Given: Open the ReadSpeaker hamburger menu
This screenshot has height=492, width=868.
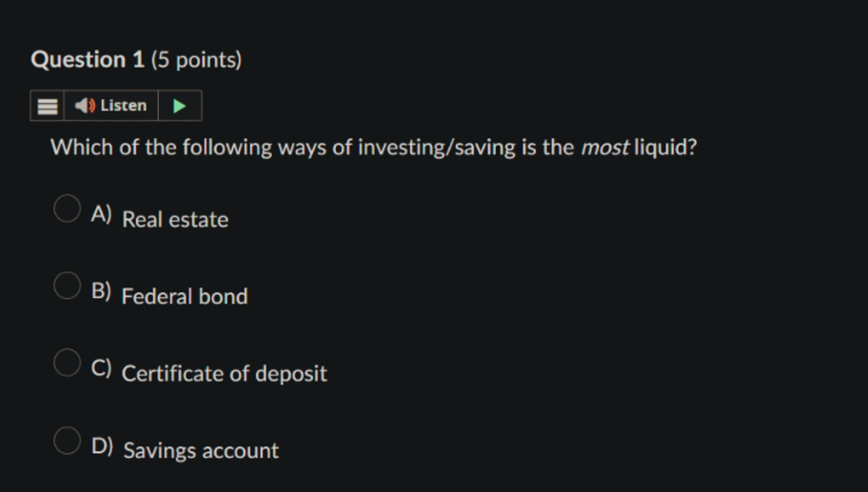Looking at the screenshot, I should (x=47, y=106).
